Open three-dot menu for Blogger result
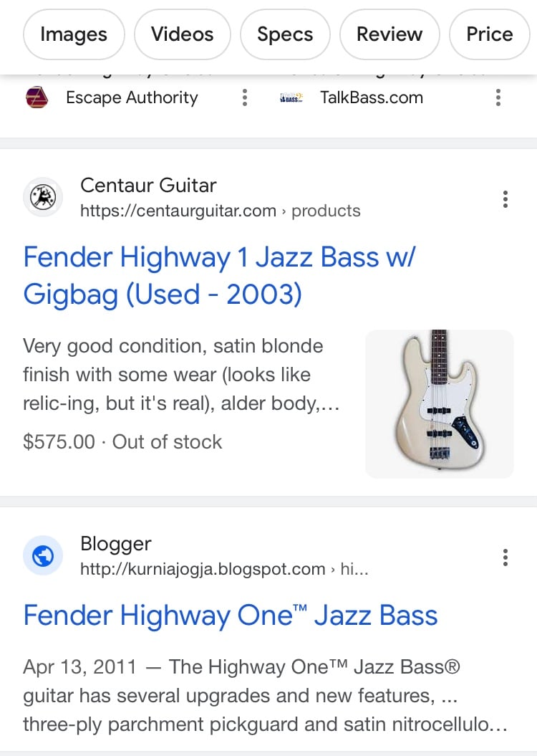The width and height of the screenshot is (537, 756). [505, 558]
